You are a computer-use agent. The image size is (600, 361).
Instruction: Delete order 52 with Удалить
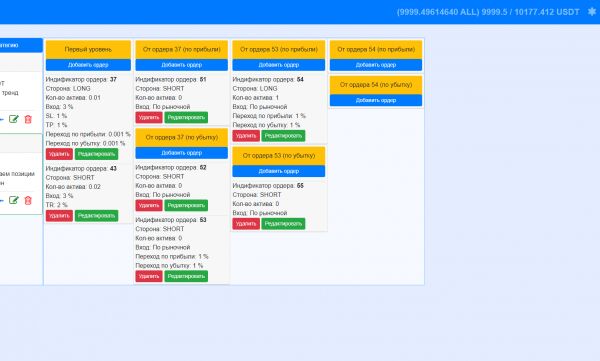[x=149, y=205]
